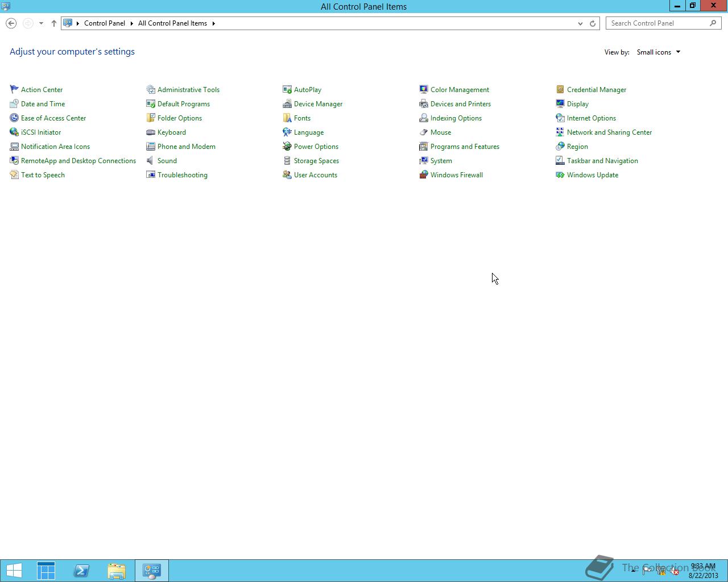Screen dimensions: 728x582
Task: Open the View by Small icons dropdown
Action: (658, 52)
